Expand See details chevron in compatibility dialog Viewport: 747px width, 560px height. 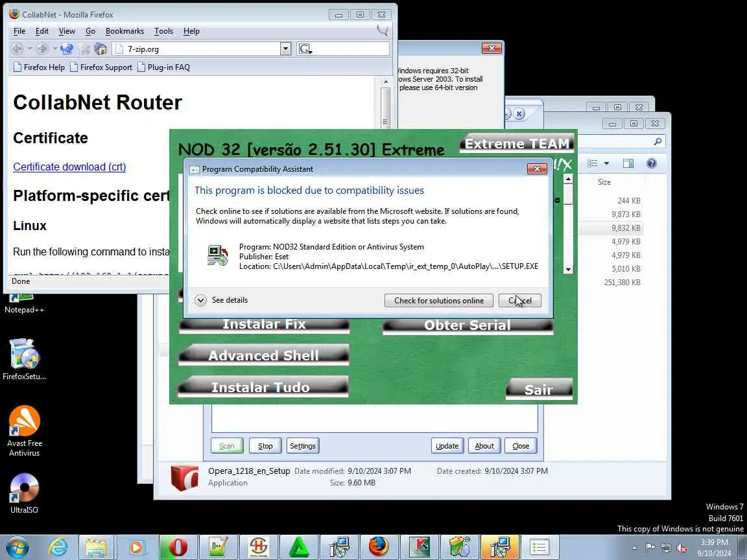tap(200, 300)
